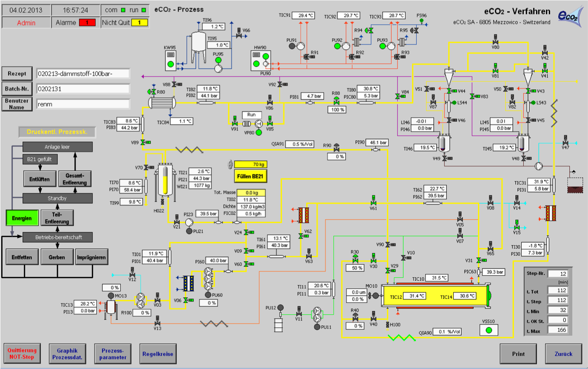
Task: Open the Regelkreise page
Action: click(x=158, y=354)
